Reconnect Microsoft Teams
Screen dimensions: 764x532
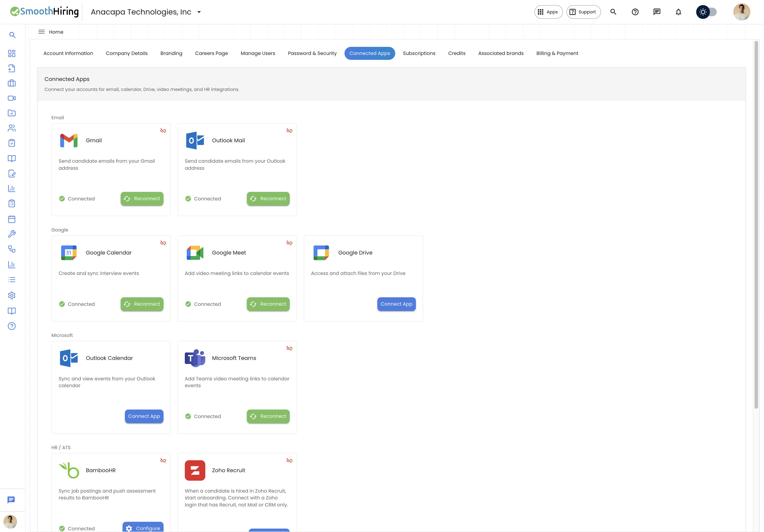coord(268,416)
